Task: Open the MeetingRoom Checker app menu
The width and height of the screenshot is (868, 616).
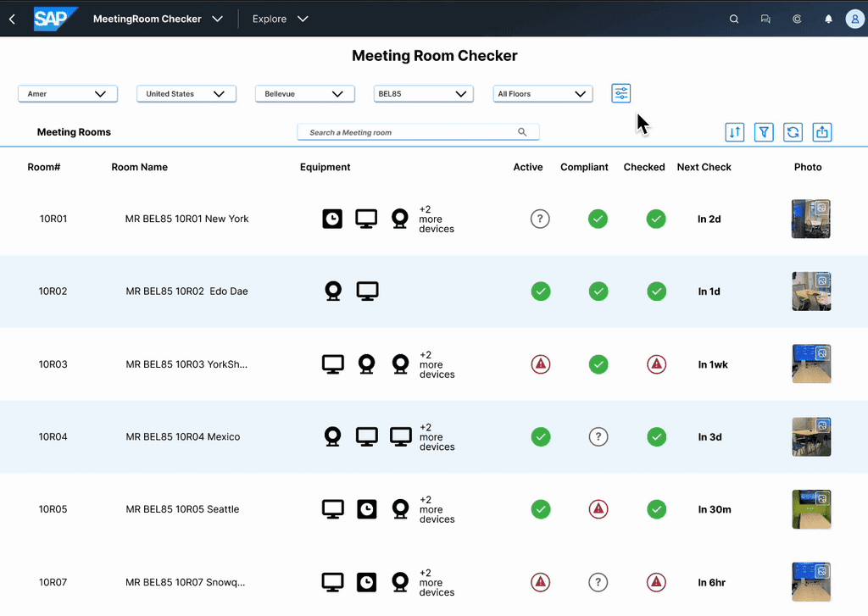Action: point(158,19)
